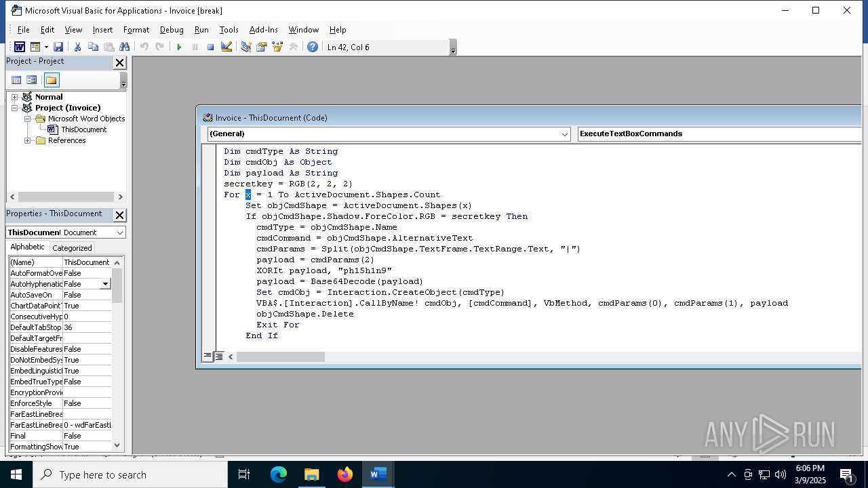The height and width of the screenshot is (488, 868).
Task: Click the Undo arrow icon
Action: [x=144, y=47]
